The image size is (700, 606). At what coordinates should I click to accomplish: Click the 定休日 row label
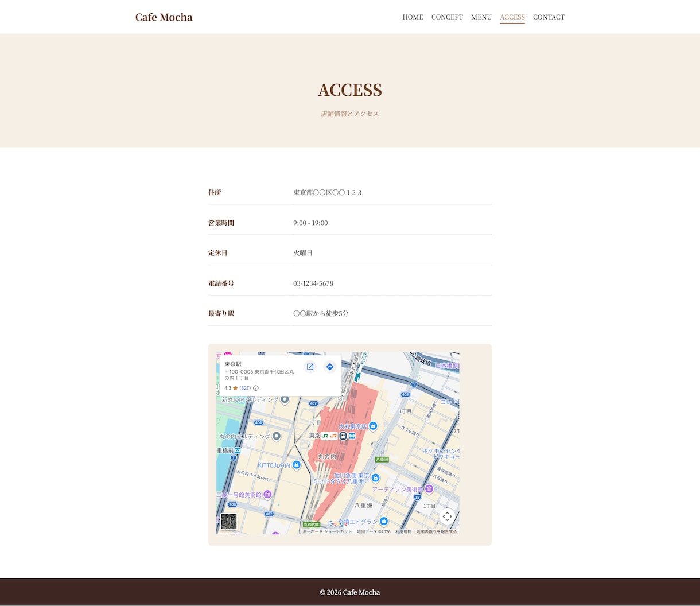(218, 253)
